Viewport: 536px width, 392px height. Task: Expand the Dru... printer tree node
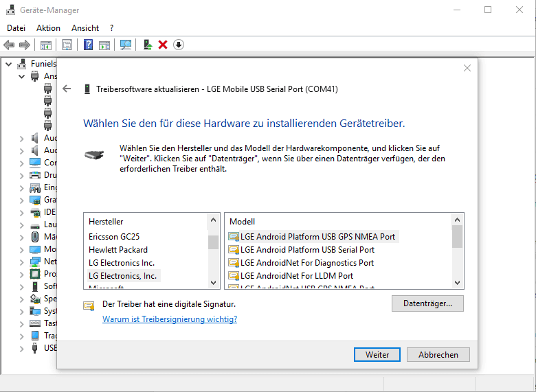coord(21,176)
